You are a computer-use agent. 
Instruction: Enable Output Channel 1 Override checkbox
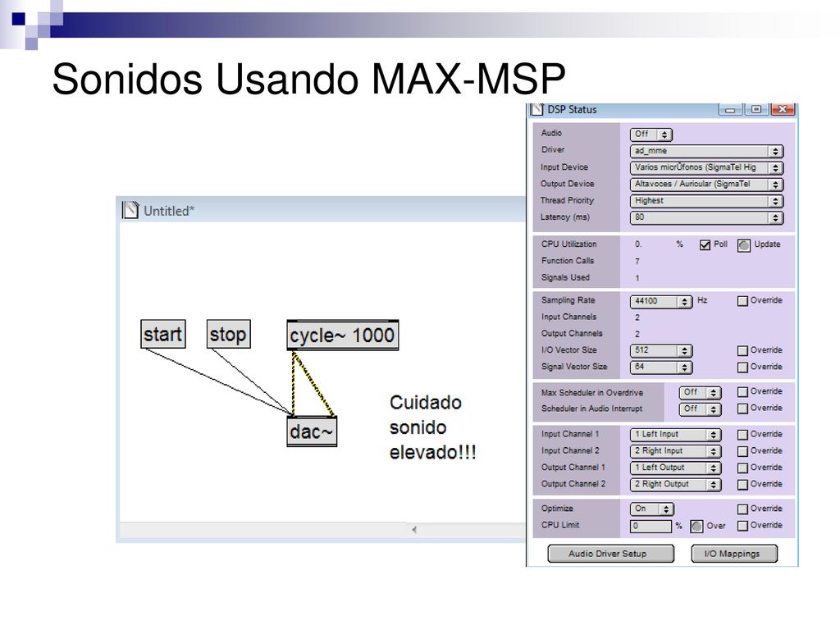pos(742,468)
